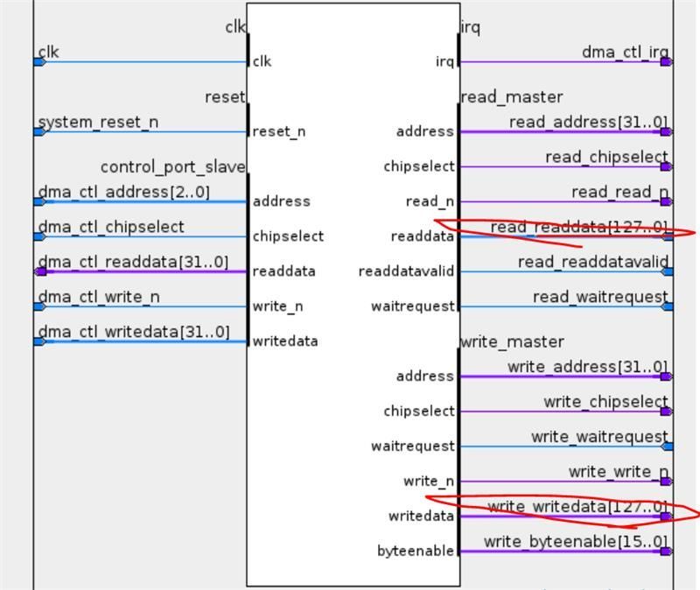
Task: Select the read_chipselect output pin icon
Action: (x=667, y=166)
